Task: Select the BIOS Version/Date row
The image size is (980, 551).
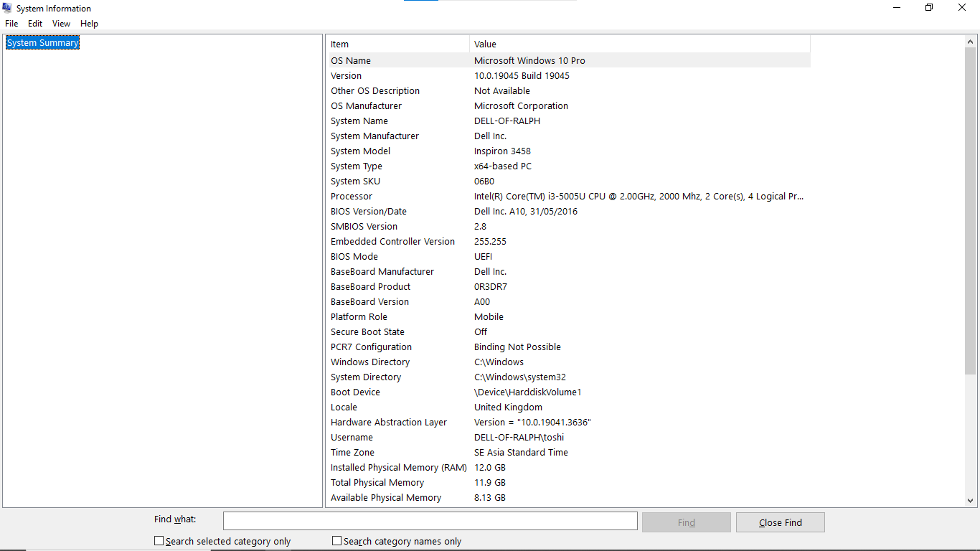Action: pyautogui.click(x=570, y=212)
